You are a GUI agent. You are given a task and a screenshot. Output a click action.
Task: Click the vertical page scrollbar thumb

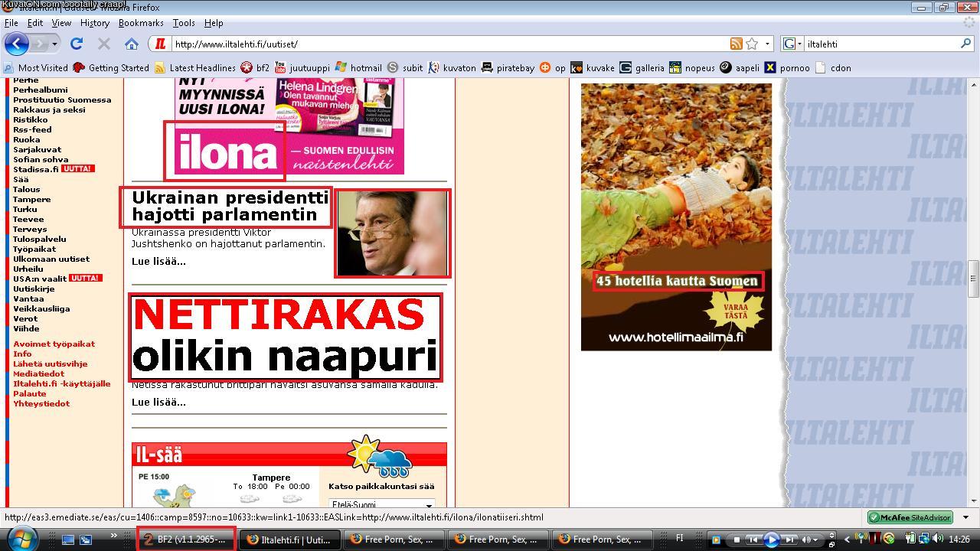pyautogui.click(x=973, y=279)
